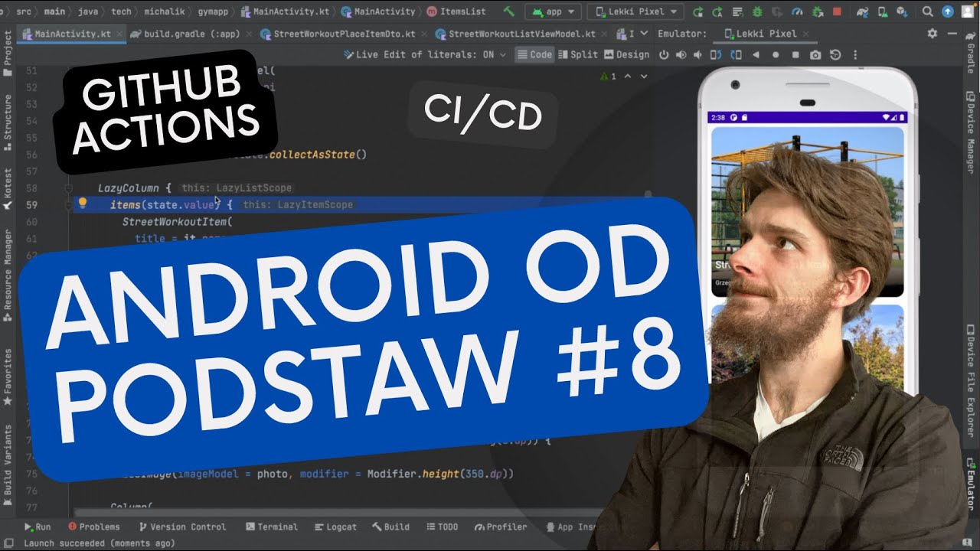
Task: Rotate the emulator right
Action: click(x=737, y=55)
